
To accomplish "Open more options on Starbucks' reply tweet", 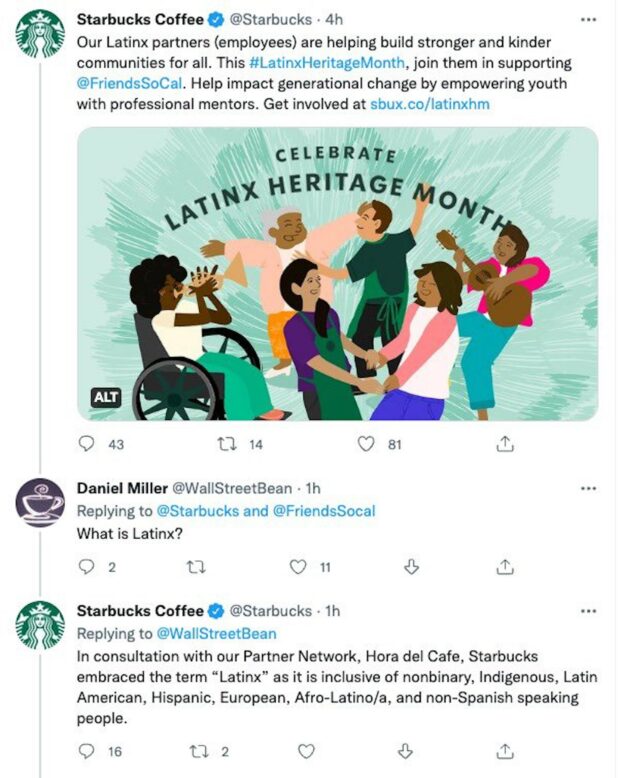I will (x=588, y=611).
